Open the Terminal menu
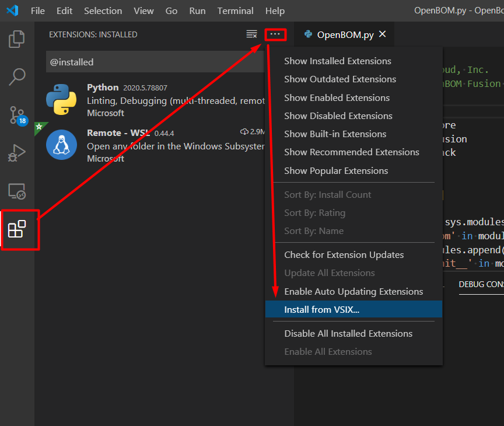 click(x=235, y=11)
